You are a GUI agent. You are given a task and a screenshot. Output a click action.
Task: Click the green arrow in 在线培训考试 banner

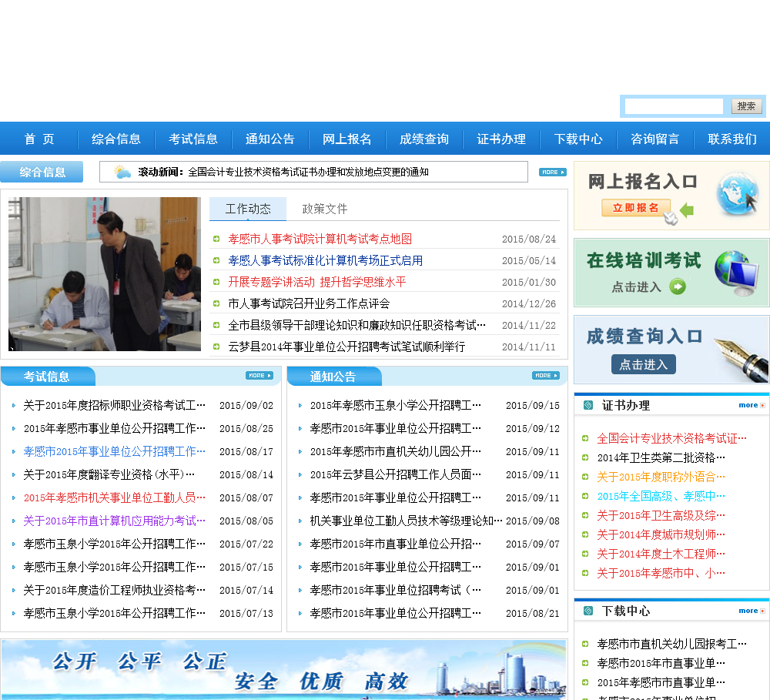click(x=678, y=287)
